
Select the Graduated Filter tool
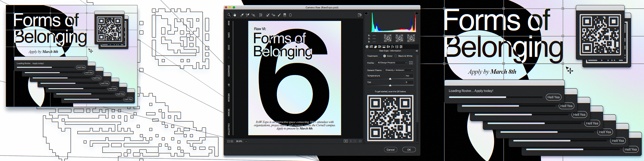pyautogui.click(x=285, y=15)
